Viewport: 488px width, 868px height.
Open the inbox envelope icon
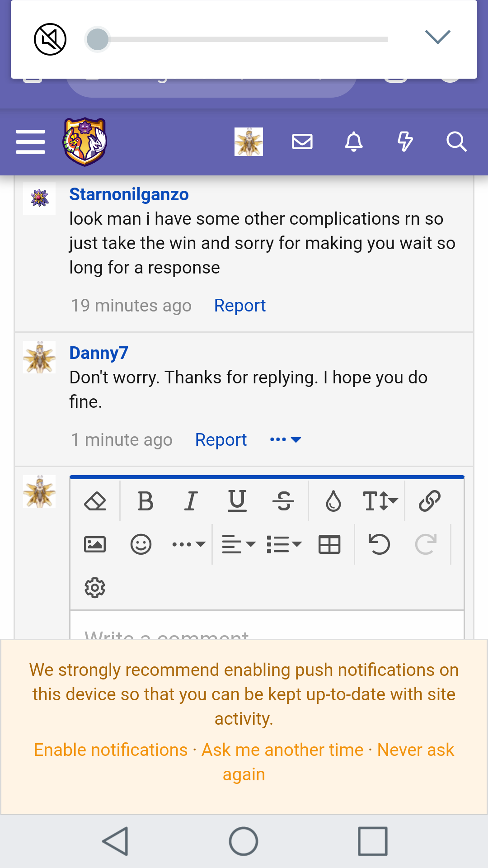point(302,142)
